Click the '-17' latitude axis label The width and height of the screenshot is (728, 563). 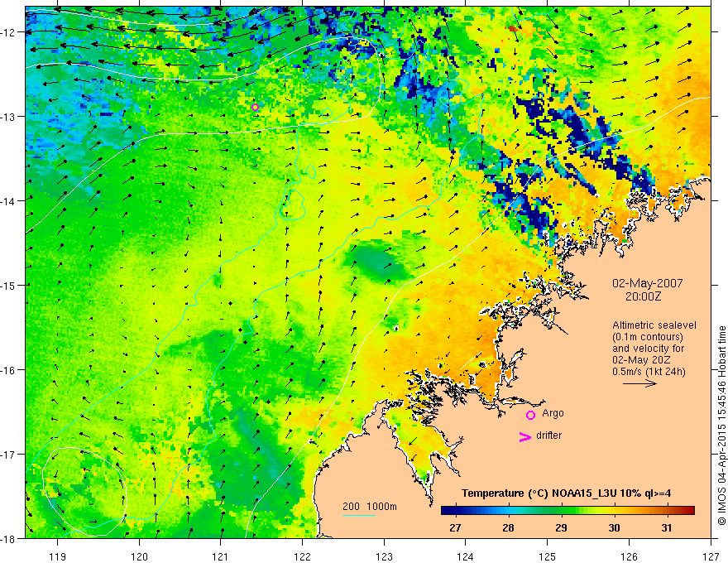(9, 454)
